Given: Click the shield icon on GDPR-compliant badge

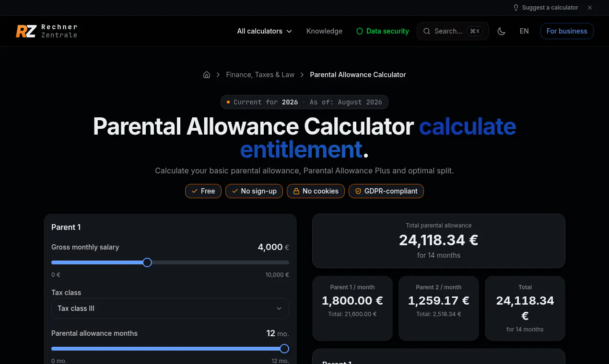Looking at the screenshot, I should 358,191.
